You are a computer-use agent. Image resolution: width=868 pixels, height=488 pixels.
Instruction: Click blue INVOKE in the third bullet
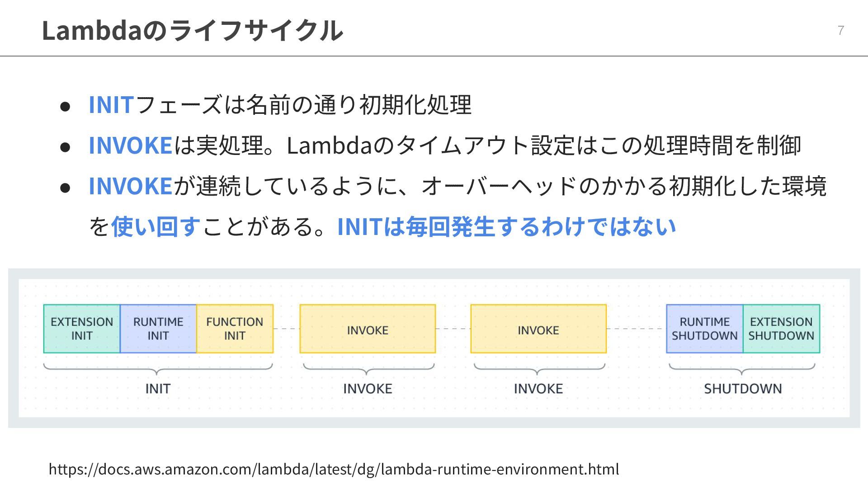(x=130, y=186)
